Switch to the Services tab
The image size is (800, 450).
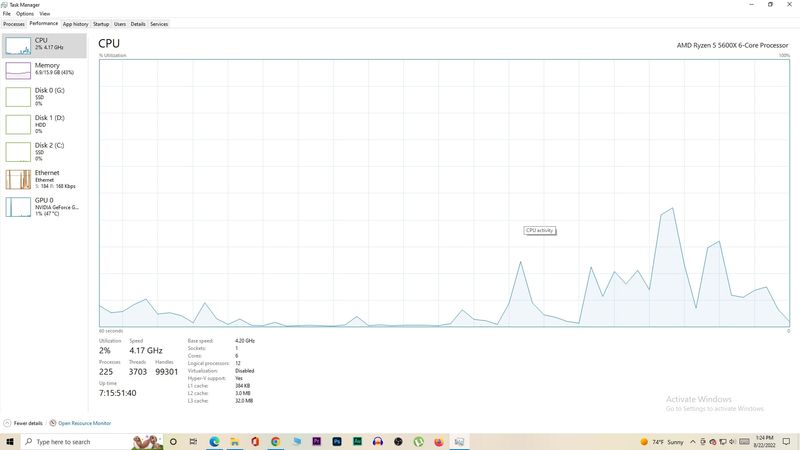(159, 24)
